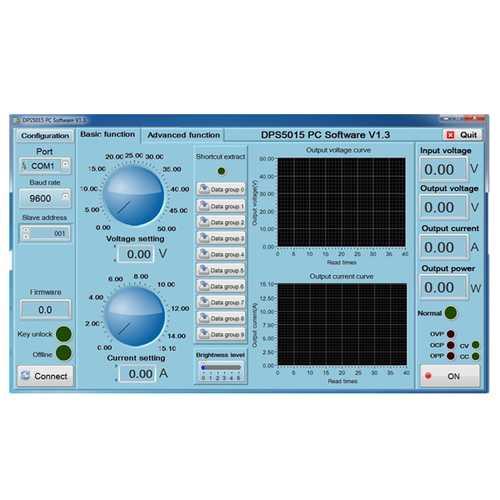500x500 pixels.
Task: Click the OCP indicator light
Action: (x=451, y=345)
